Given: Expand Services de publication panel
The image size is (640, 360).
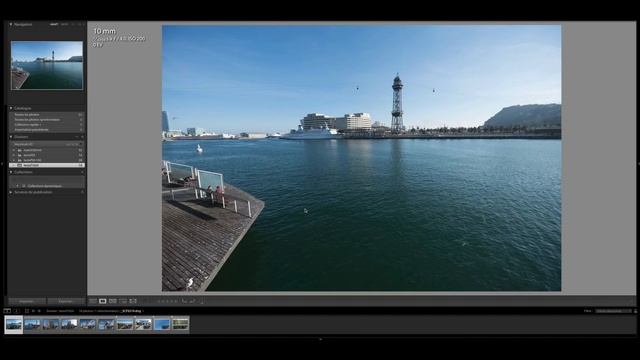Looking at the screenshot, I should click(11, 192).
